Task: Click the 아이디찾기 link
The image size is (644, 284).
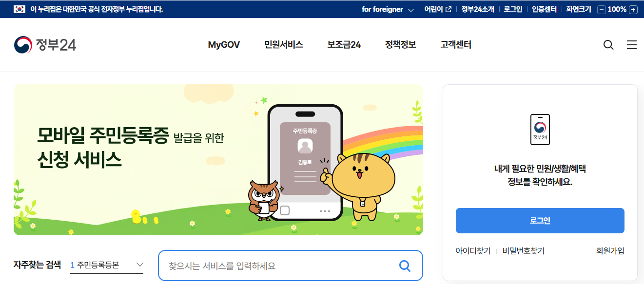Action: point(473,251)
